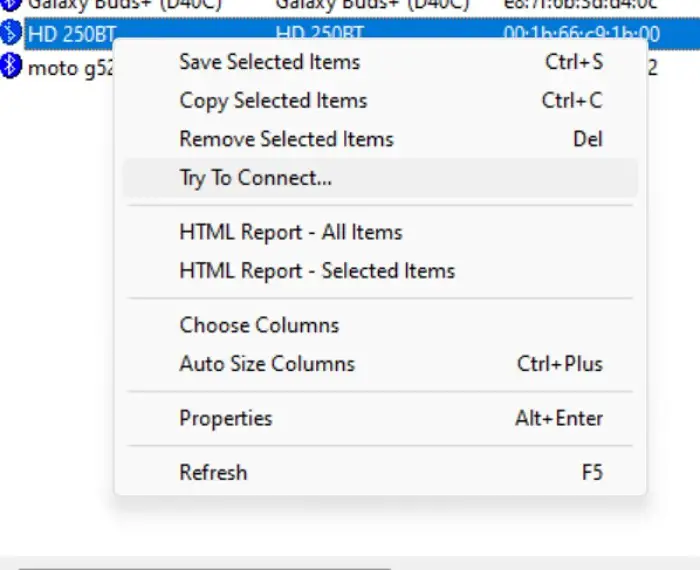Click the horizontal scrollbar at the bottom

[204, 568]
